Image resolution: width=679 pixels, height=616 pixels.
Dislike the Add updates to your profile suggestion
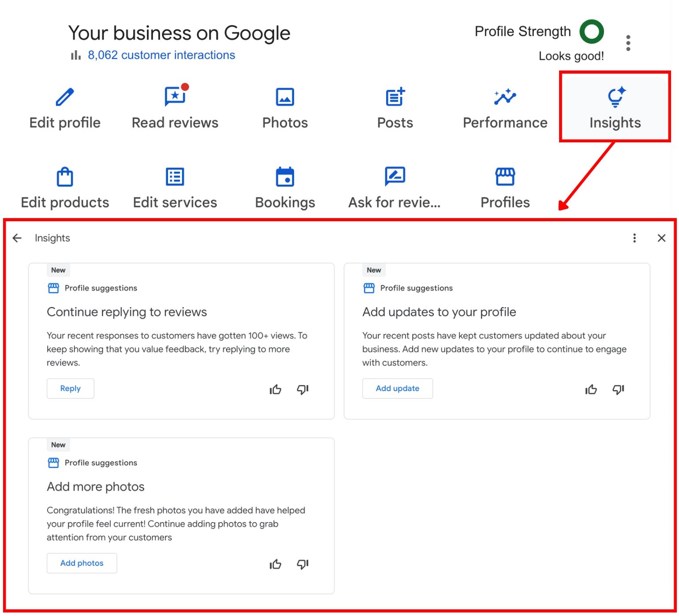(x=619, y=390)
